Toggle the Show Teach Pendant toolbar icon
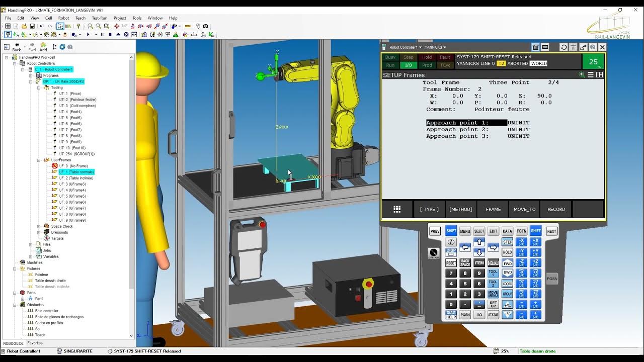 (x=8, y=35)
